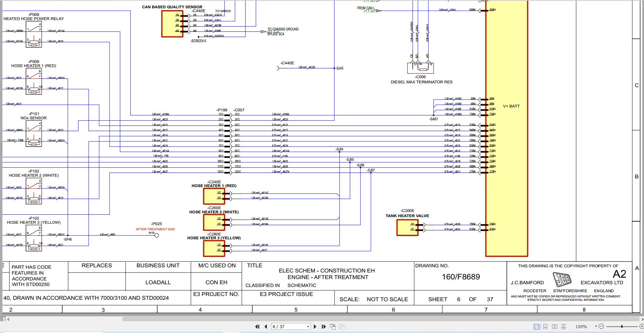Image resolution: width=644 pixels, height=333 pixels.
Task: Click the FROM CAN L reference text
Action: pos(366,8)
